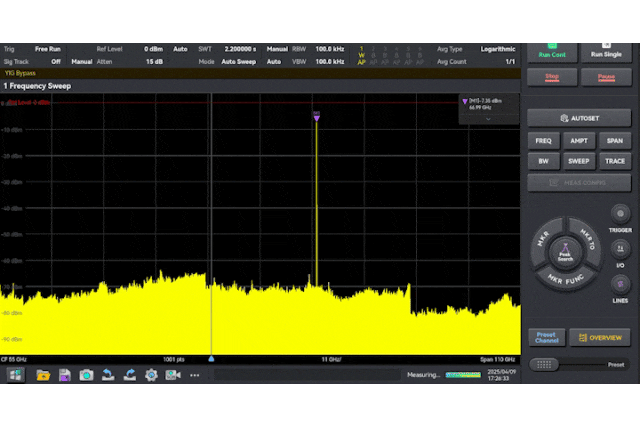Start screen recording with the video camera icon
Screen dimensions: 640x427
click(x=173, y=375)
